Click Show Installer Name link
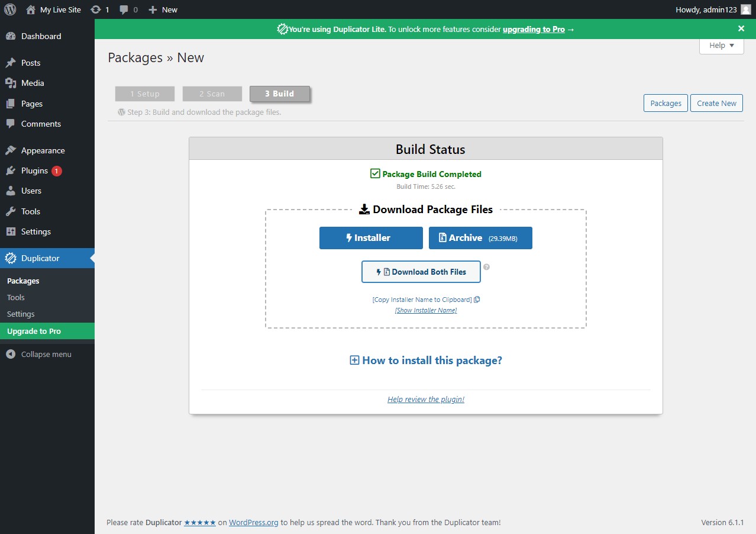Viewport: 756px width, 534px height. pos(426,310)
